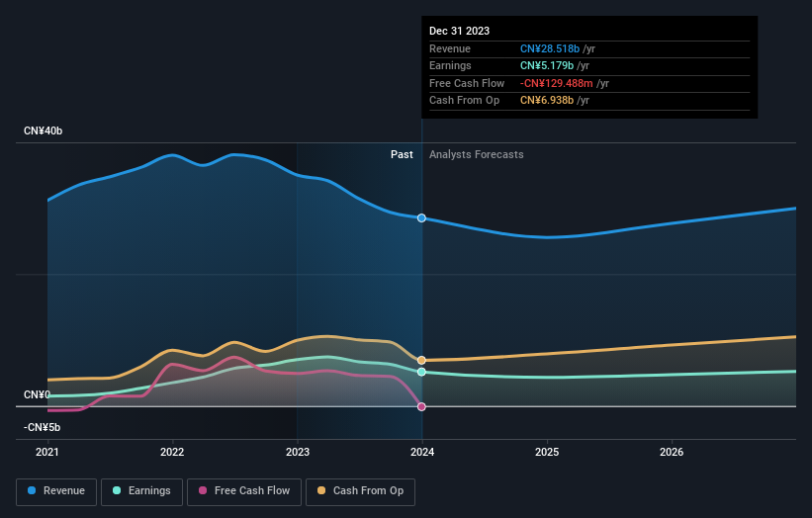This screenshot has height=518, width=812.
Task: Click the 2023 x-axis label
Action: click(298, 453)
